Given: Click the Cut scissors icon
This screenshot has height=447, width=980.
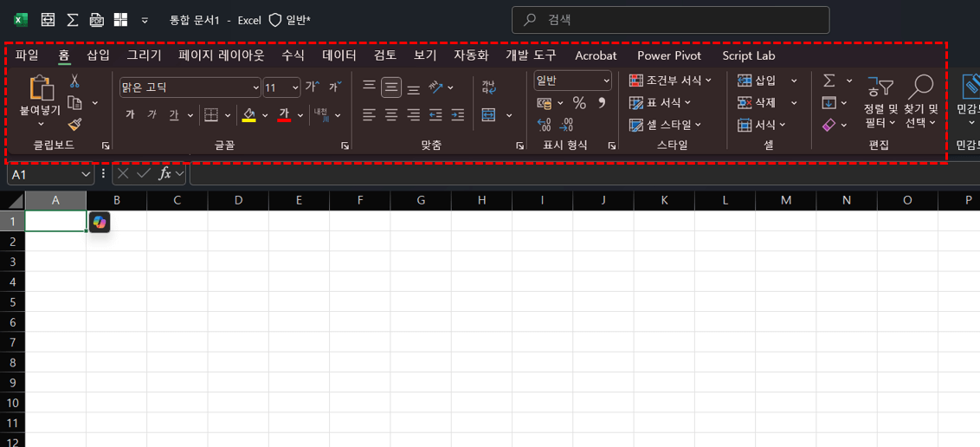Looking at the screenshot, I should coord(74,81).
